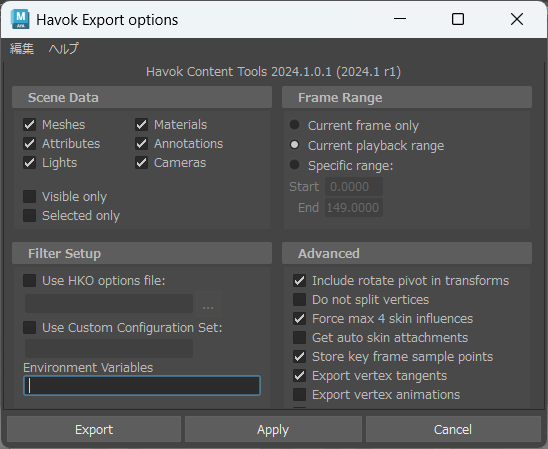Enable Get auto skin attachments
Viewport: 548px width, 449px height.
[x=300, y=338]
